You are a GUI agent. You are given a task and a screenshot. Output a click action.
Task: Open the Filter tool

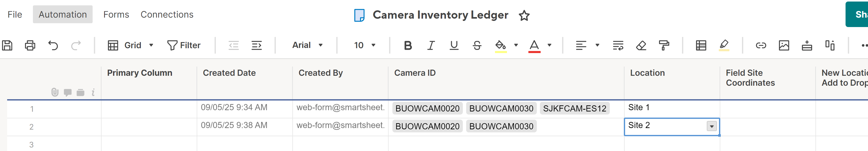184,45
